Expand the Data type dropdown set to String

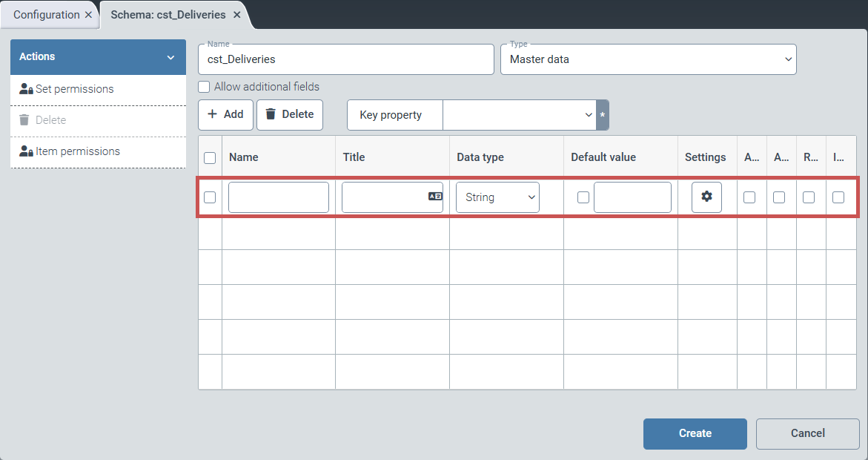click(497, 197)
